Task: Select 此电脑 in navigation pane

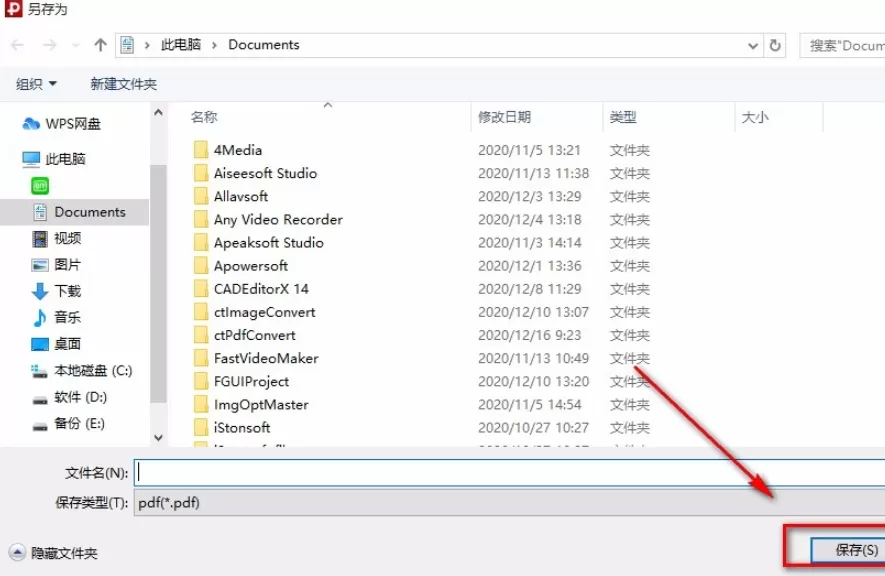Action: pos(54,159)
